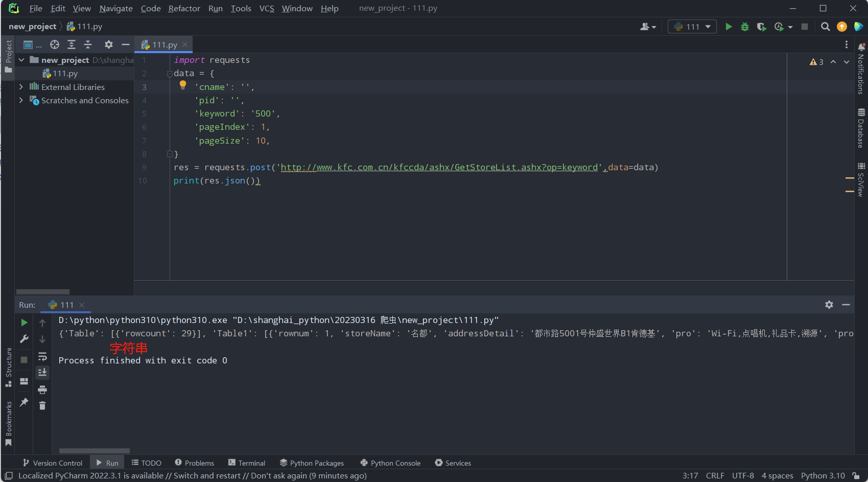Click the intention lightbulb on line 3

point(183,85)
